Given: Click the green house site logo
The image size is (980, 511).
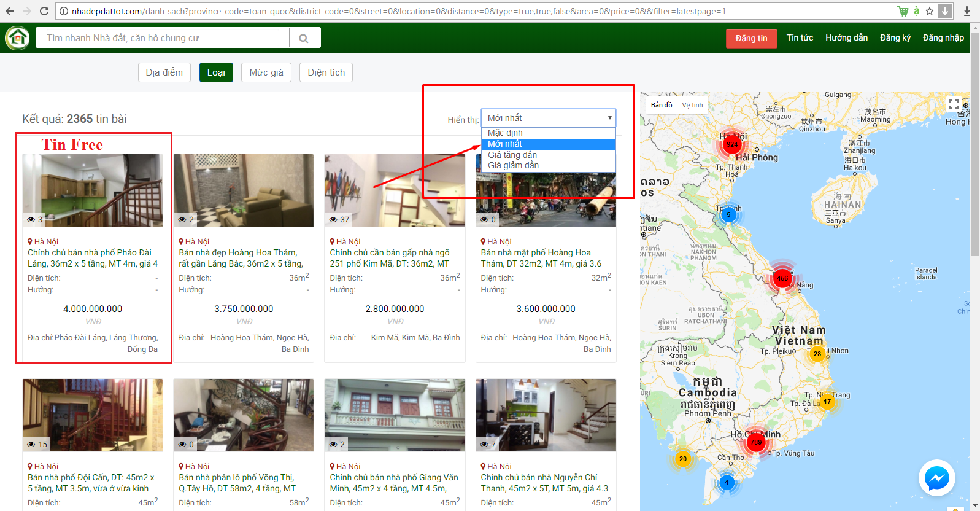Looking at the screenshot, I should tap(17, 38).
